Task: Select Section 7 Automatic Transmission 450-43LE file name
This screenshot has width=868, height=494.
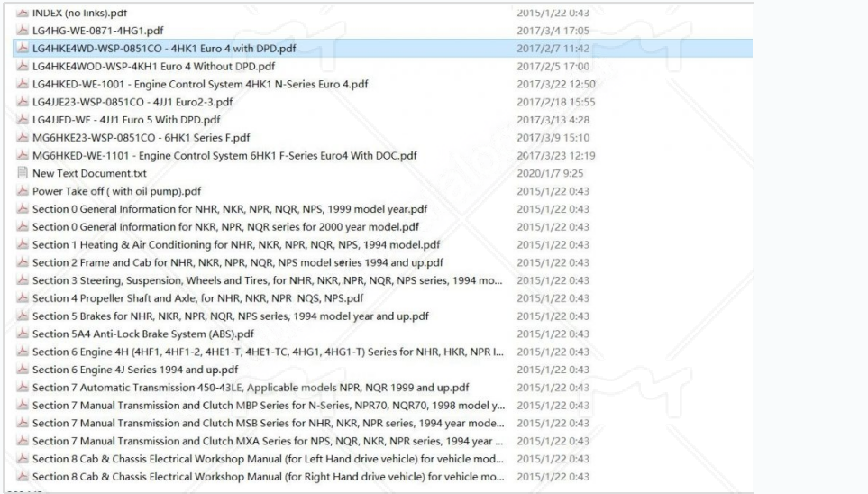Action: (251, 388)
